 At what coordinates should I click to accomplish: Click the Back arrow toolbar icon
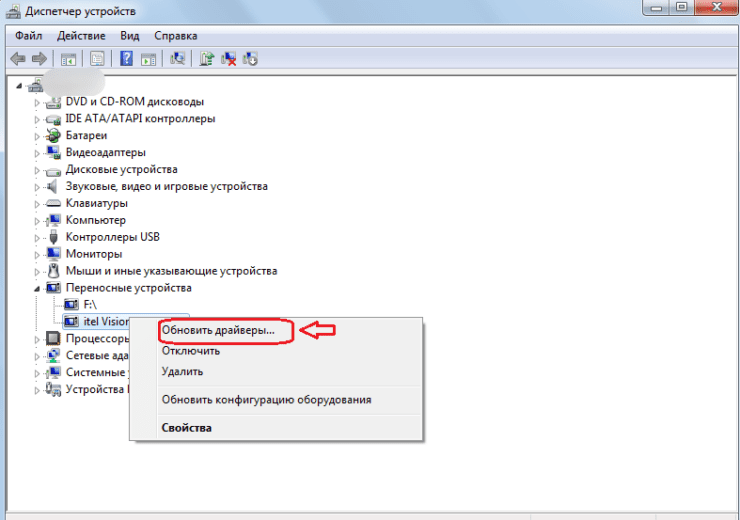point(18,59)
